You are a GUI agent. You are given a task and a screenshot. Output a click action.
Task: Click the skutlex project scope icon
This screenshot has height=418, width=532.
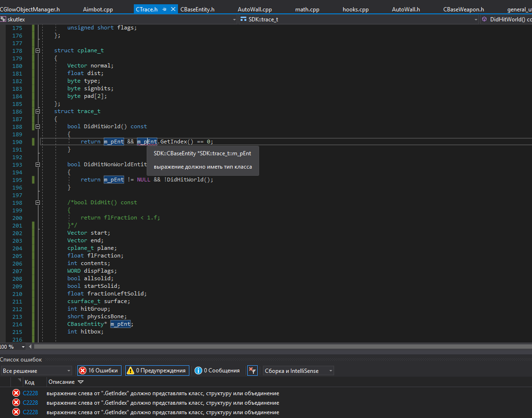tap(3, 19)
